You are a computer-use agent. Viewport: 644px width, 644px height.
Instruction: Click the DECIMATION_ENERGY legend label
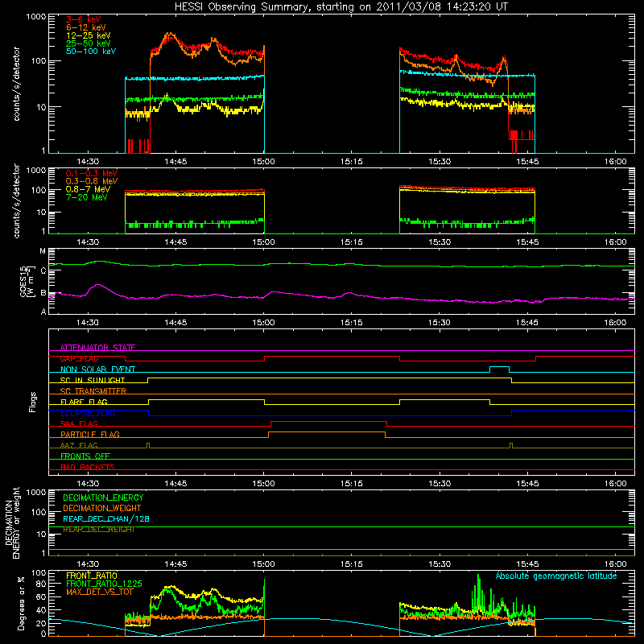pyautogui.click(x=104, y=497)
